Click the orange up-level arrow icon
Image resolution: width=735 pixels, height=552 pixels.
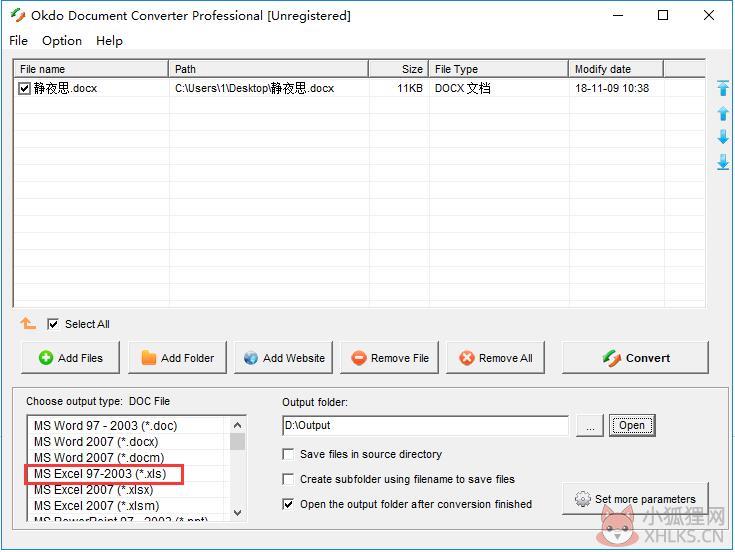[x=28, y=323]
